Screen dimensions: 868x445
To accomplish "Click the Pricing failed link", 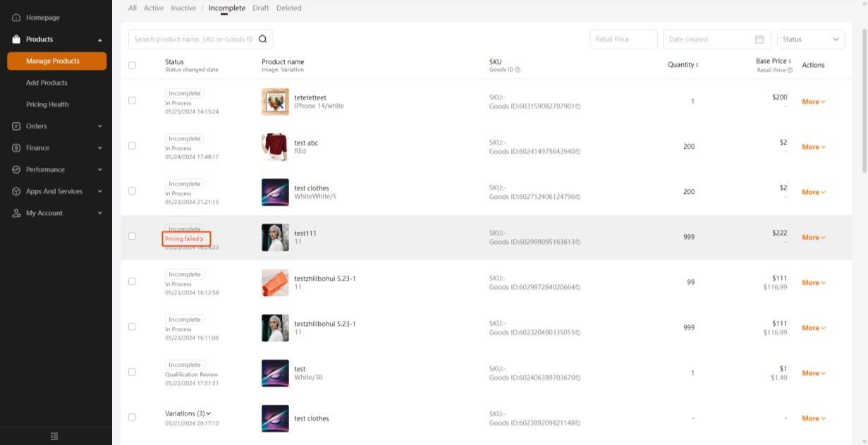I will tap(185, 239).
